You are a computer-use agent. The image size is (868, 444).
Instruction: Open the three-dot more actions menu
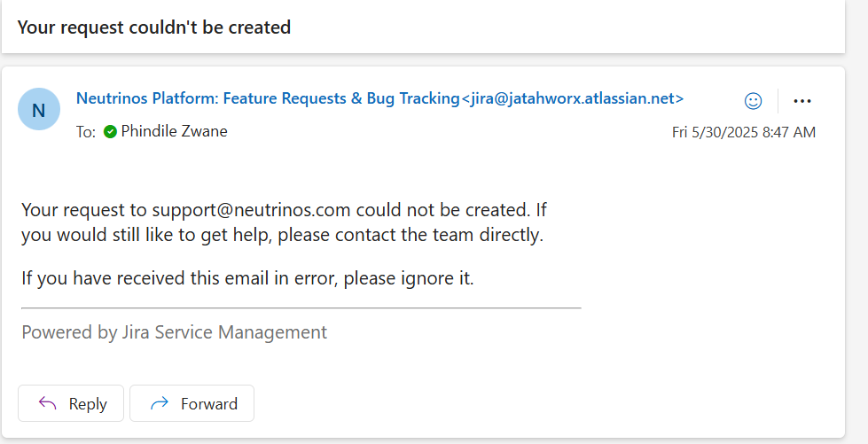coord(802,101)
